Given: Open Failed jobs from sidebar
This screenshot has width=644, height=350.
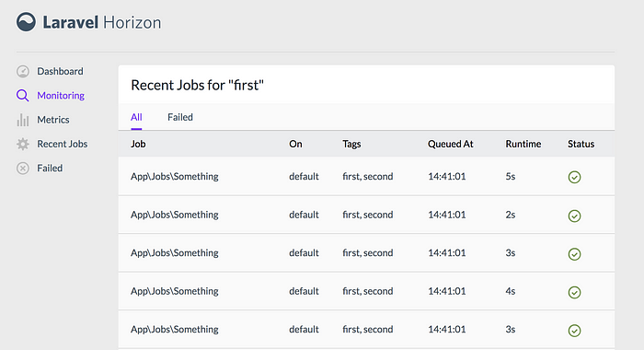Looking at the screenshot, I should (50, 169).
